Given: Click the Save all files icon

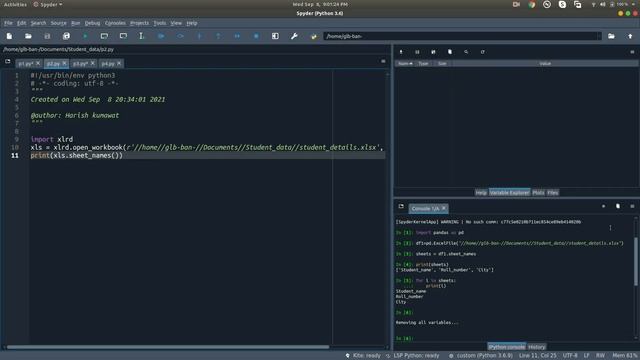Looking at the screenshot, I should [66, 36].
